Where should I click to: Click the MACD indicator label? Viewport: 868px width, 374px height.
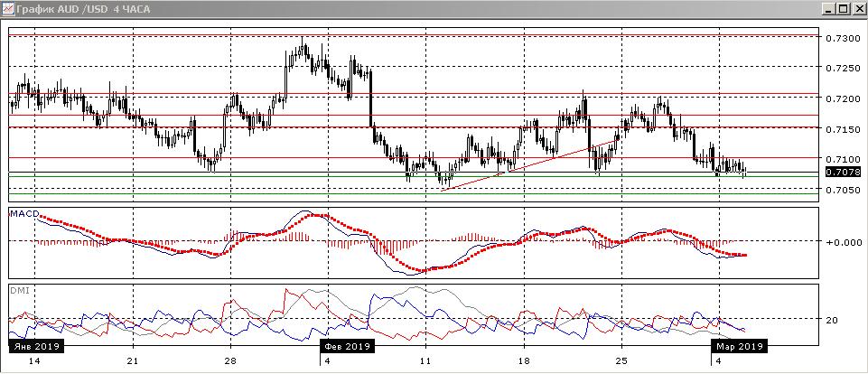(24, 214)
